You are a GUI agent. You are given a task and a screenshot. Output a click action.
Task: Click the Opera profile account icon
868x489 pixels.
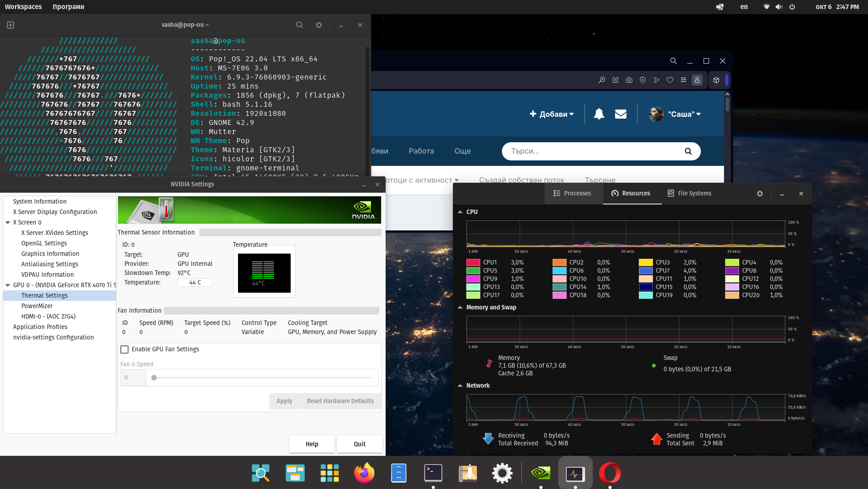[x=697, y=80]
